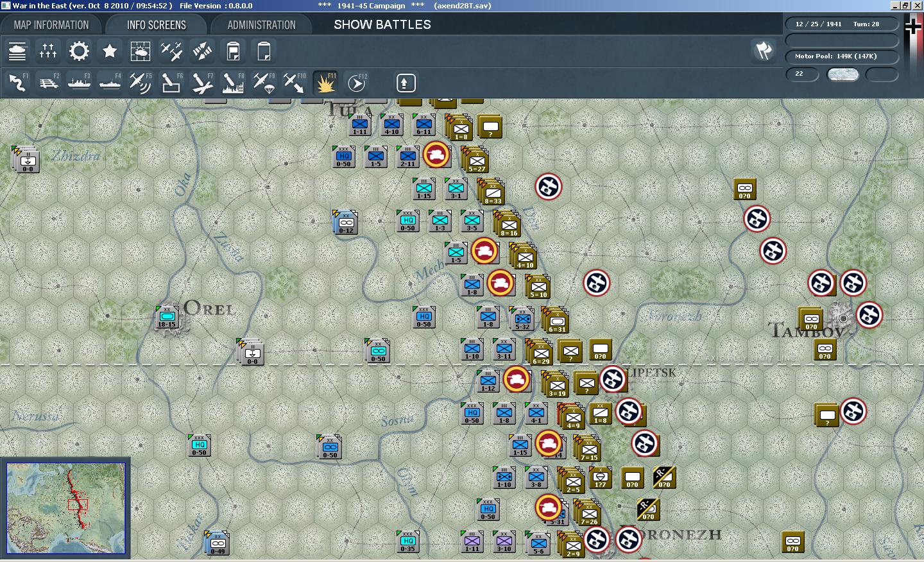Click tank battle marker beside the 2-11 unit
The image size is (924, 562).
(437, 155)
